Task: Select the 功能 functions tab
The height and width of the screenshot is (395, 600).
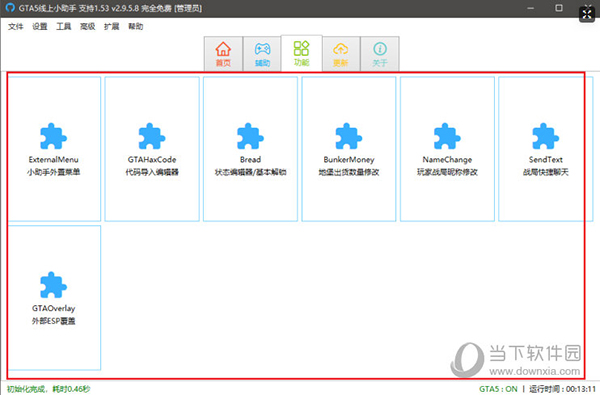Action: (x=302, y=53)
